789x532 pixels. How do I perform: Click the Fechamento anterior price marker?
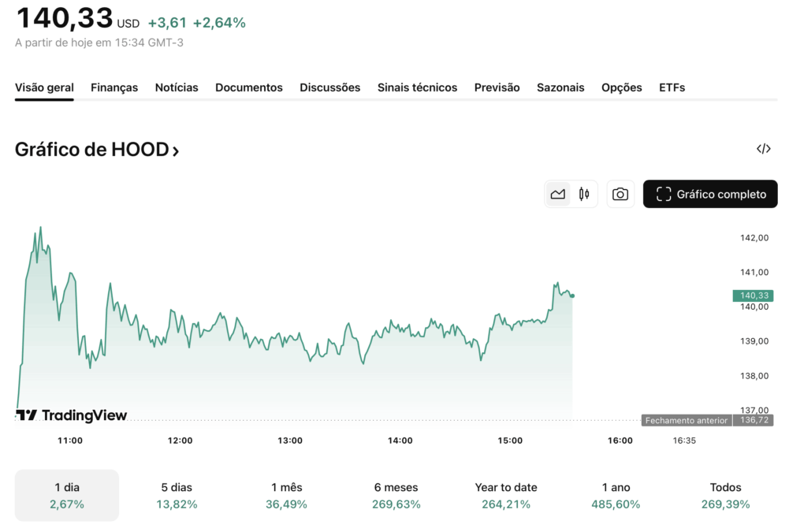[x=686, y=420]
